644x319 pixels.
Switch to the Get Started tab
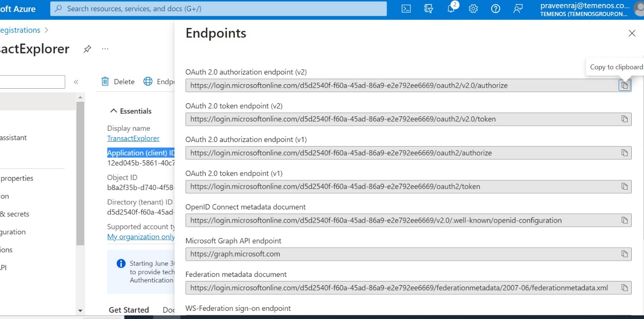pyautogui.click(x=129, y=310)
